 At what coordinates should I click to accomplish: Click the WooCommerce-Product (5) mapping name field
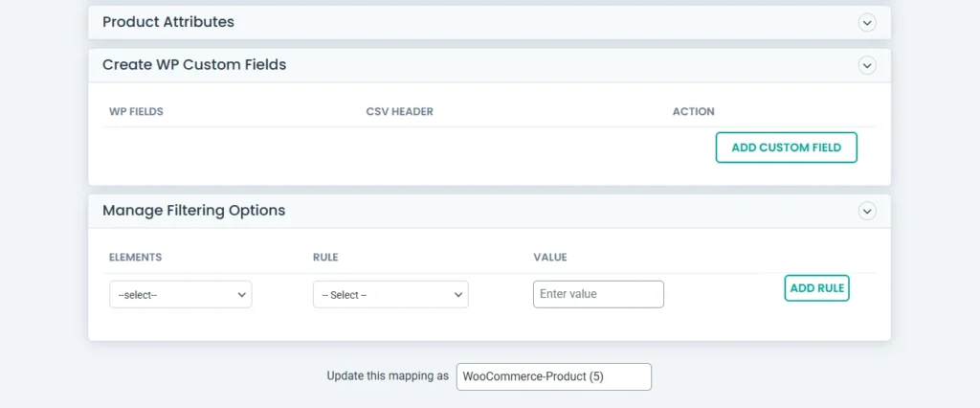pos(553,376)
